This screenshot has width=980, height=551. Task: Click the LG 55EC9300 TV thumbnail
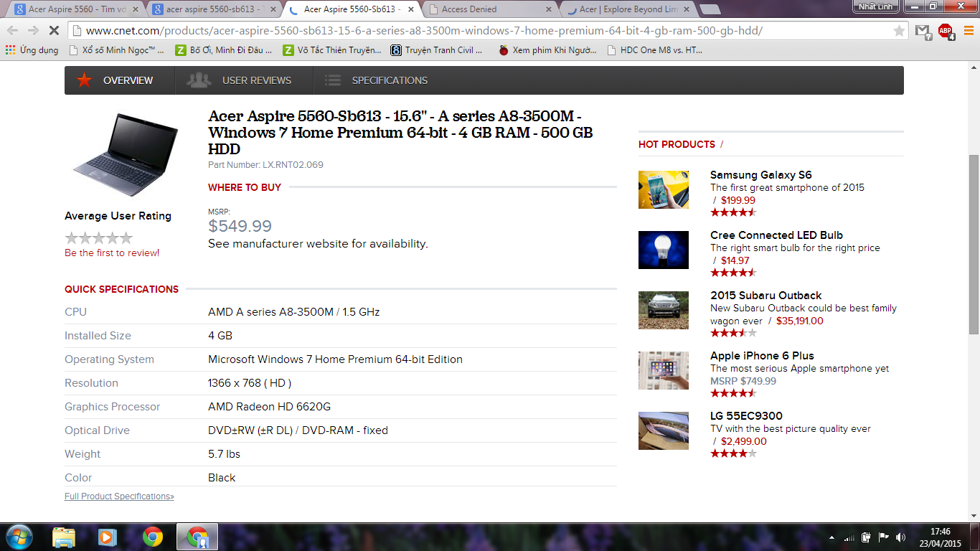point(664,430)
